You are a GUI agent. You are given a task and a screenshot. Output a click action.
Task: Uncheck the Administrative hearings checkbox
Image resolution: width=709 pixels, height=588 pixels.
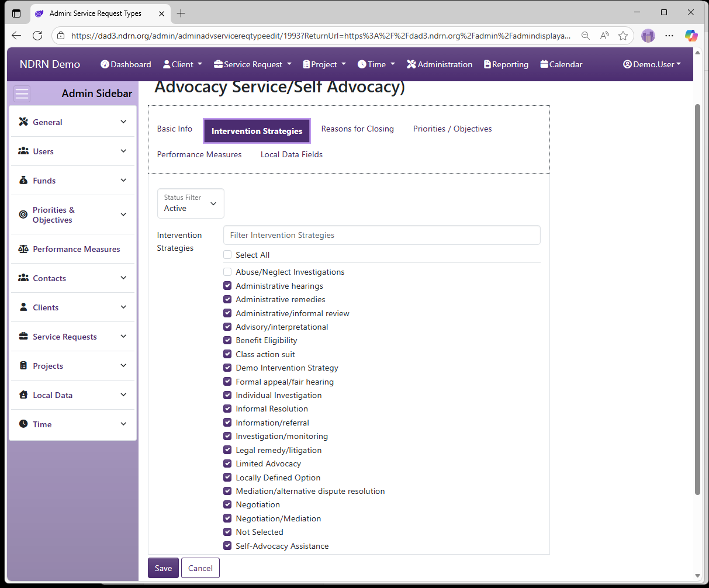click(227, 286)
